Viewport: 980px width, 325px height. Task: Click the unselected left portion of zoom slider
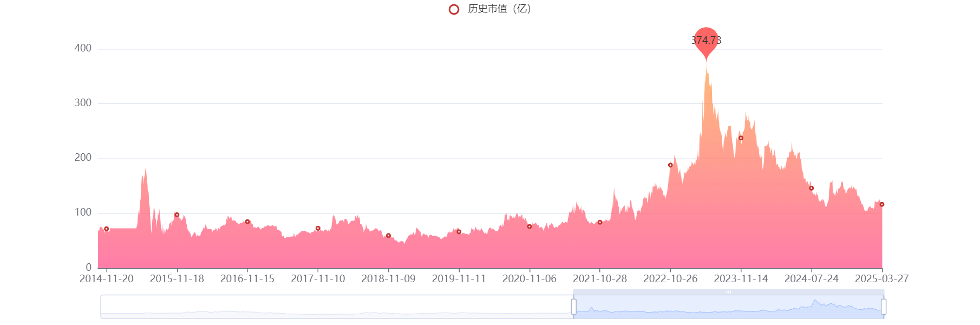point(336,307)
